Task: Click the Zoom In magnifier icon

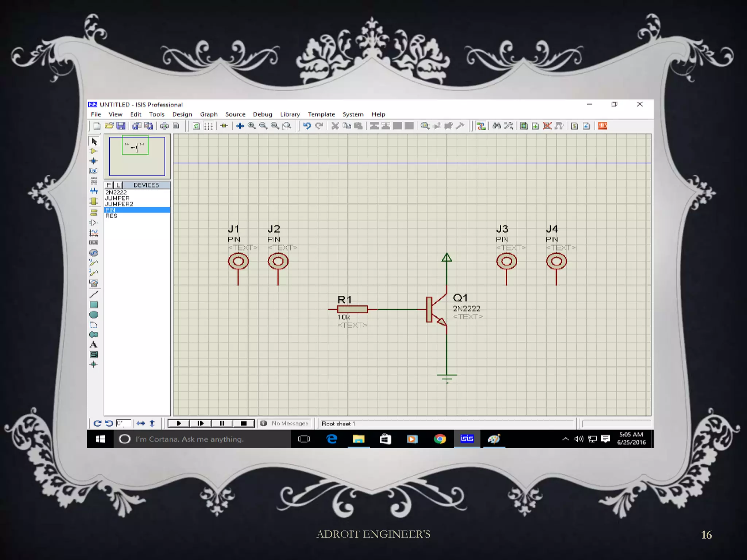Action: click(252, 126)
